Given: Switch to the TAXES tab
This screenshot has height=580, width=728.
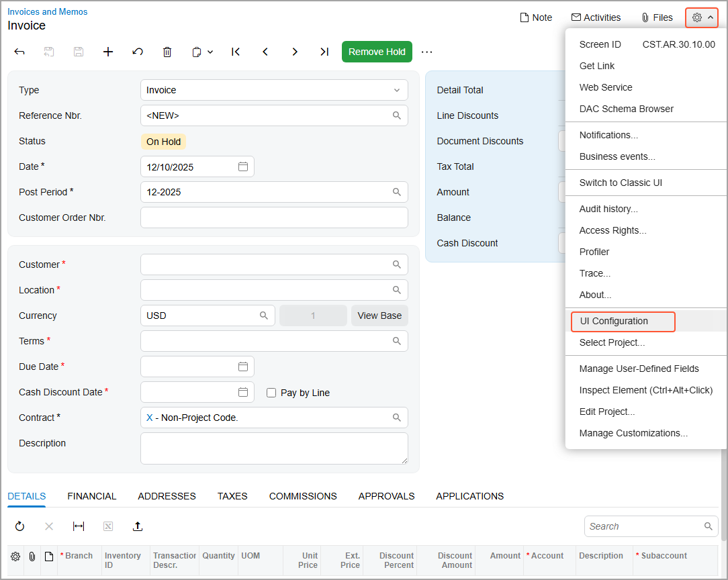Looking at the screenshot, I should coord(232,496).
